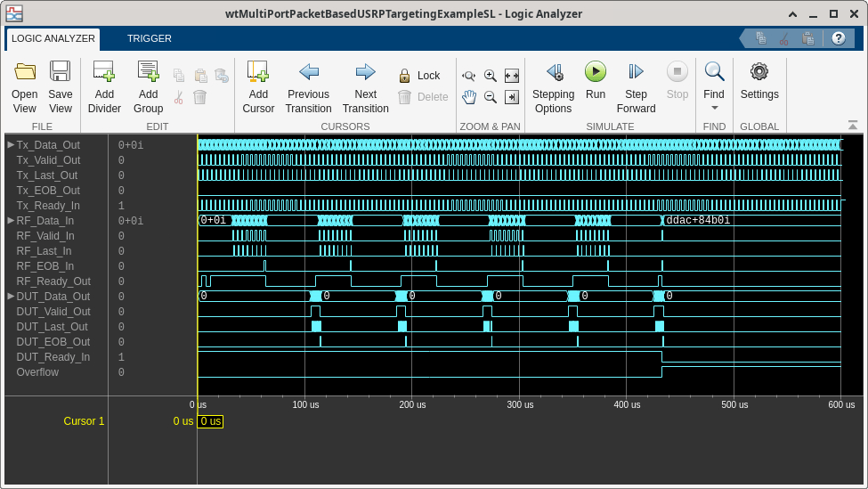868x489 pixels.
Task: Select the LOGIC ANALYZER tab
Action: pyautogui.click(x=53, y=39)
